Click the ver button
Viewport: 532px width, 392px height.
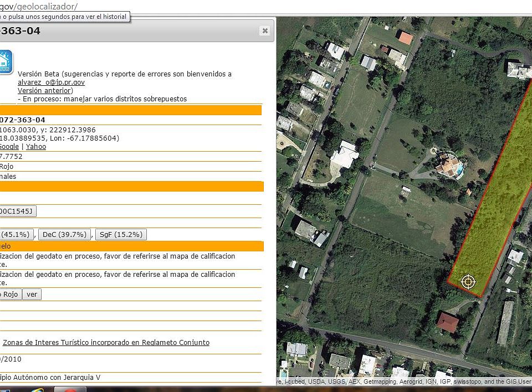pos(32,295)
